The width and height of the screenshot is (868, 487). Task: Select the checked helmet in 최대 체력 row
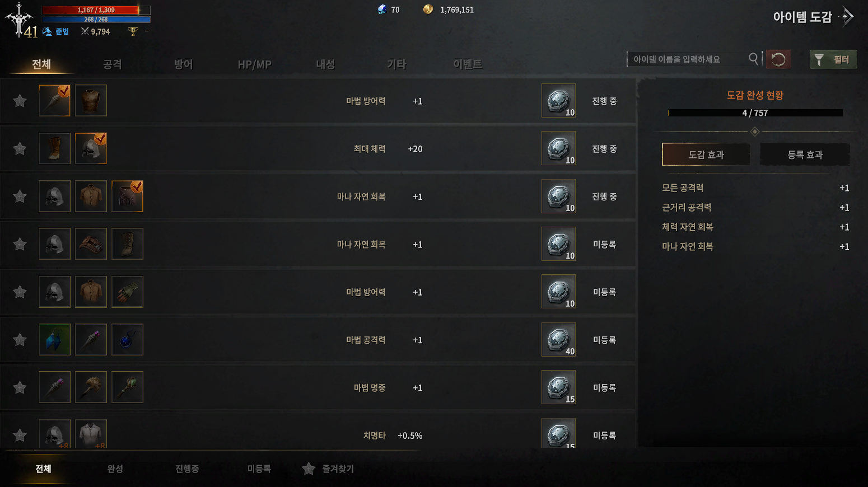tap(91, 148)
